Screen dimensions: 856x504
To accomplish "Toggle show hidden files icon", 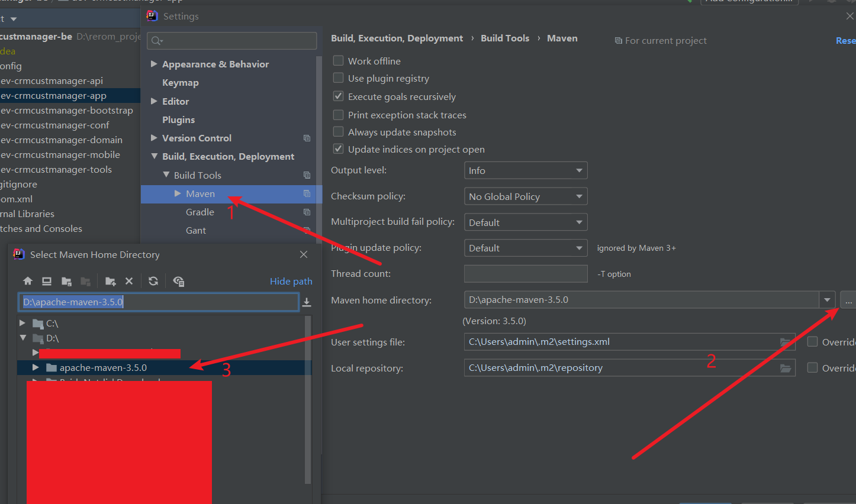I will 178,281.
